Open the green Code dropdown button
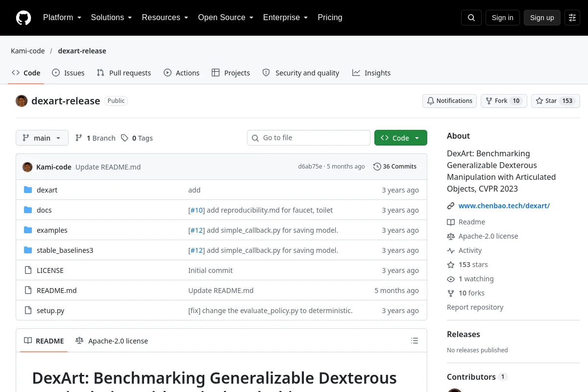The width and height of the screenshot is (588, 392). (x=401, y=138)
